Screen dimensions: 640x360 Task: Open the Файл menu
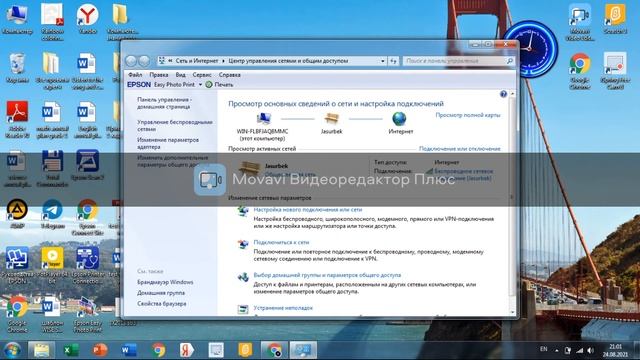135,75
